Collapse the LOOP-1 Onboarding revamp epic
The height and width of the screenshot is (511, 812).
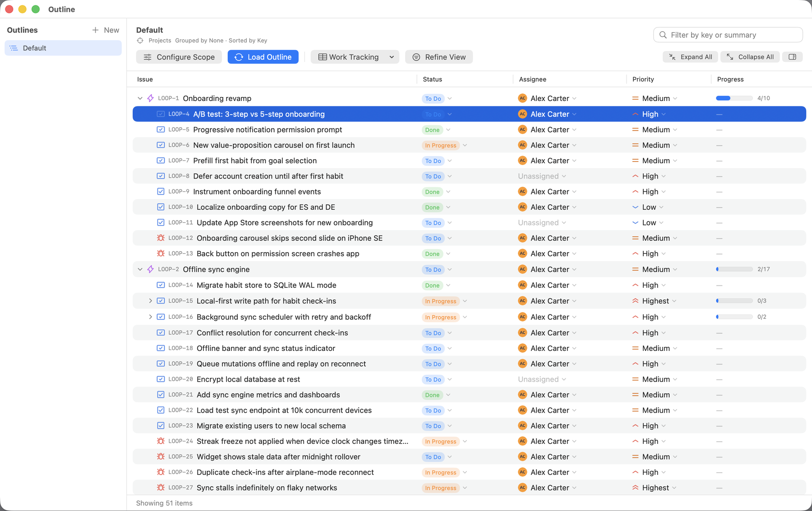[140, 98]
